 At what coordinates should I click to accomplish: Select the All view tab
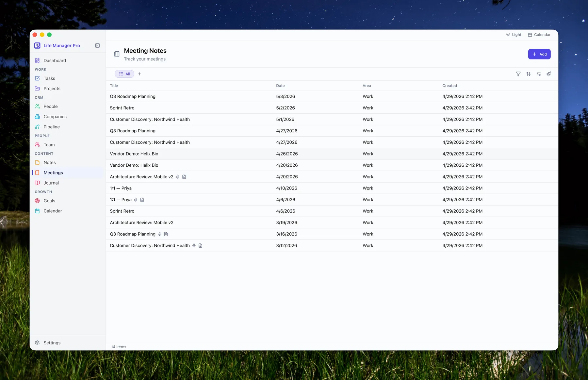[124, 74]
